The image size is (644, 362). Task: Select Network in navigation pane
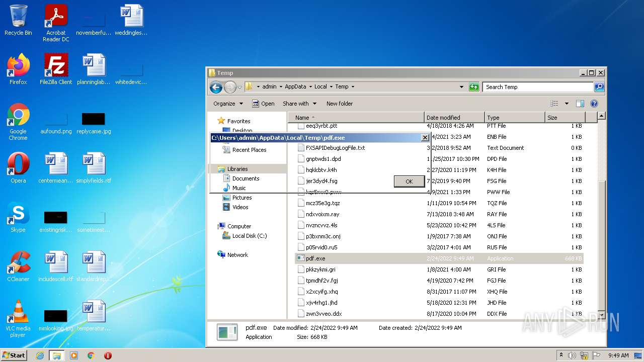237,255
